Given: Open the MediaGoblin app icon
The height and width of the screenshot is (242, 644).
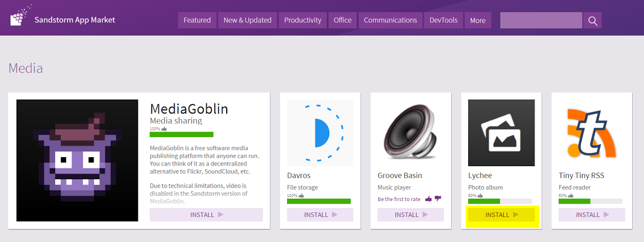Looking at the screenshot, I should point(77,160).
